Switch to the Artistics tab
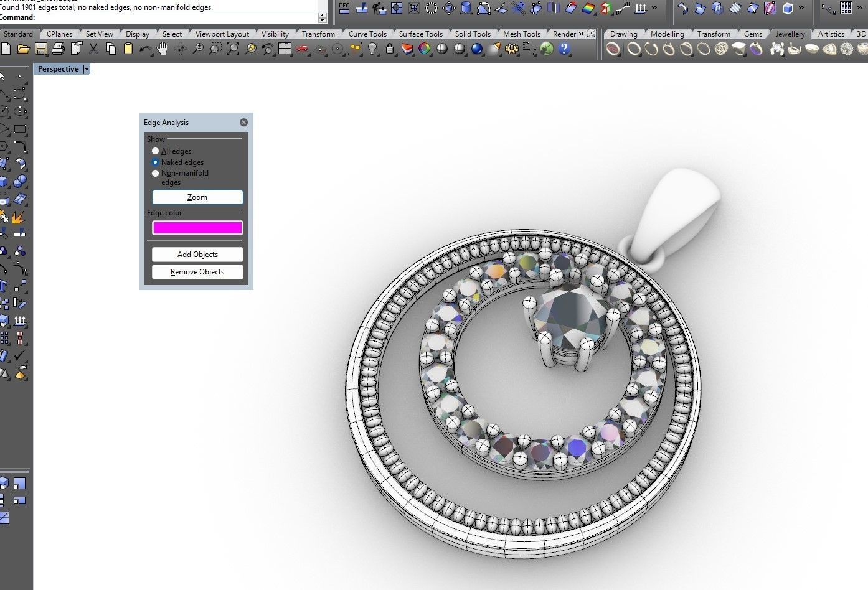The width and height of the screenshot is (868, 590). pyautogui.click(x=831, y=34)
